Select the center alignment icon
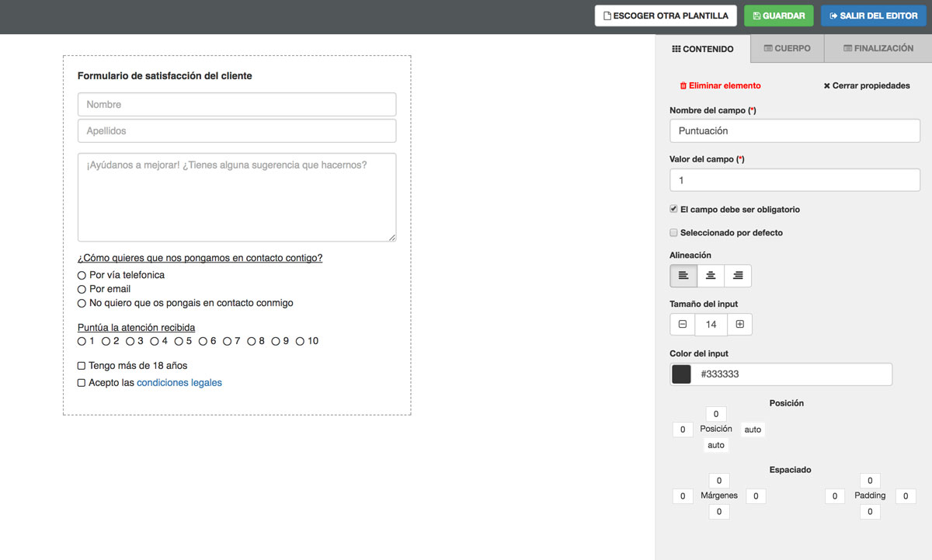Screen dimensions: 932x560 [x=711, y=276]
